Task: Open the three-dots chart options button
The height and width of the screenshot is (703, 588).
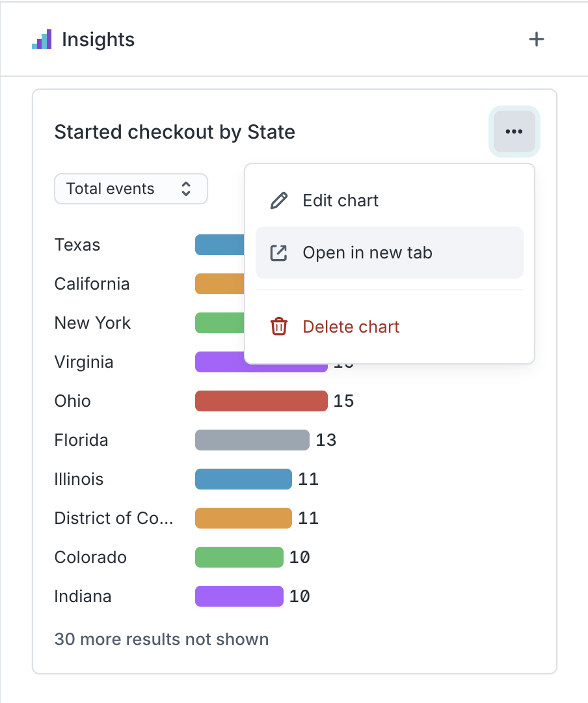Action: tap(514, 131)
